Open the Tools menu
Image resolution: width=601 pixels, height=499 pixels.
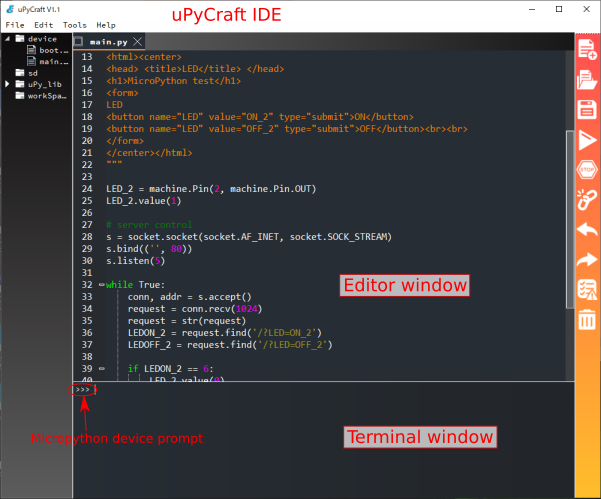pyautogui.click(x=75, y=25)
